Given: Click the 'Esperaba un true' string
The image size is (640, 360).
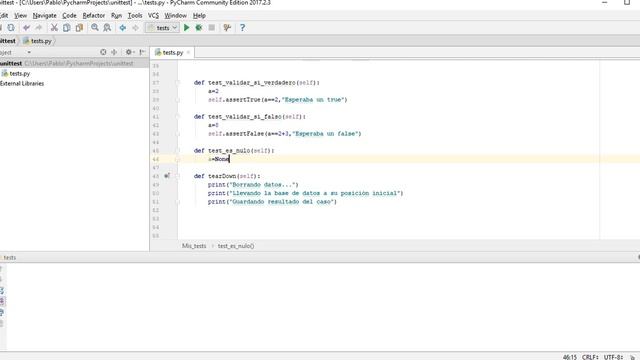Looking at the screenshot, I should tap(314, 100).
